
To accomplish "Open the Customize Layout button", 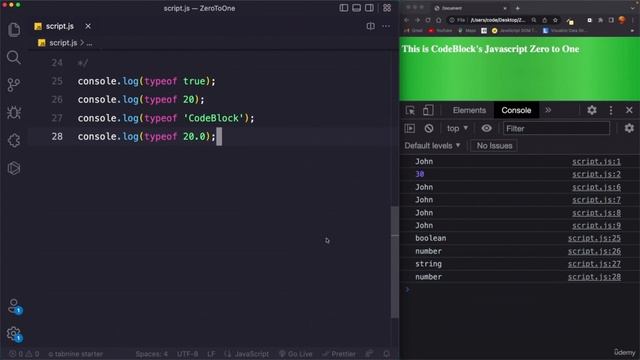I will pos(387,8).
